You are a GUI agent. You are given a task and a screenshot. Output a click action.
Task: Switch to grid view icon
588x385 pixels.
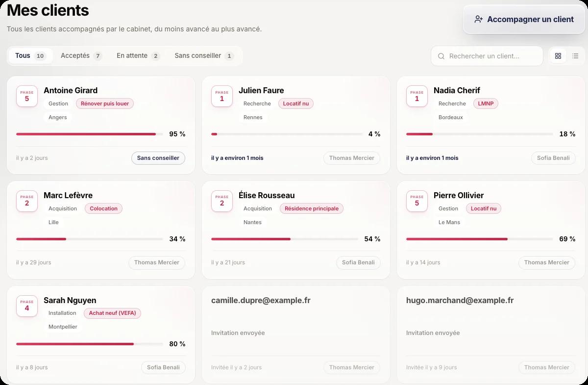pos(558,56)
